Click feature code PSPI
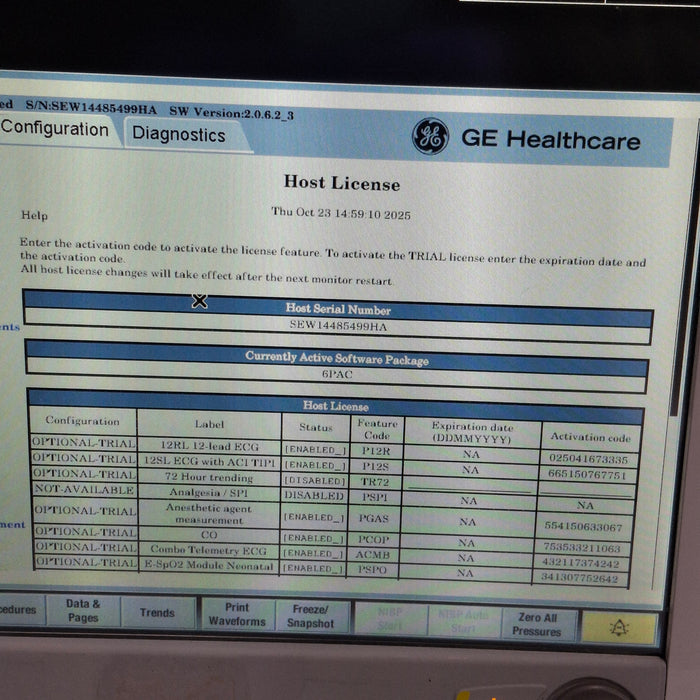700x700 pixels. (x=374, y=497)
